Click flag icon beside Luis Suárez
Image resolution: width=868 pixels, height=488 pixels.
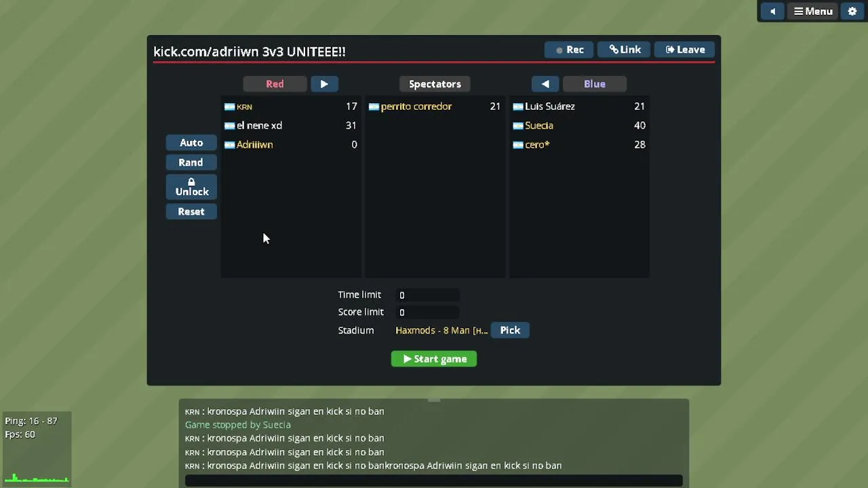pyautogui.click(x=518, y=106)
